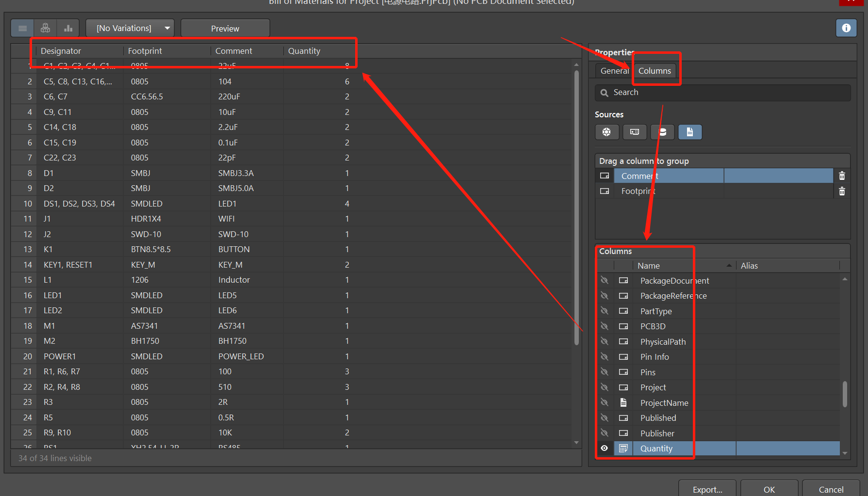The image size is (868, 496).
Task: Open the chart view icon
Action: click(x=68, y=28)
